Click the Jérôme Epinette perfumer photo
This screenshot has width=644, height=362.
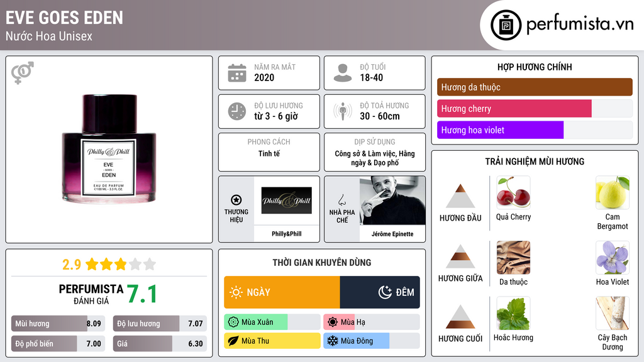point(392,200)
